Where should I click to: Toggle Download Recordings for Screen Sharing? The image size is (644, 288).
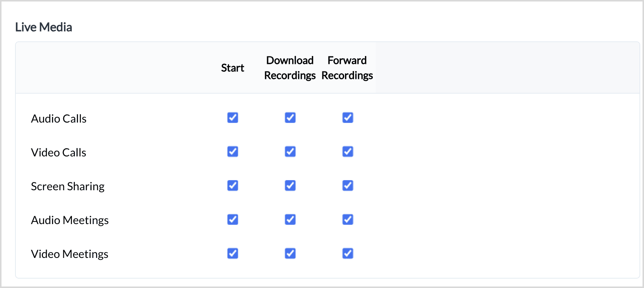[290, 185]
